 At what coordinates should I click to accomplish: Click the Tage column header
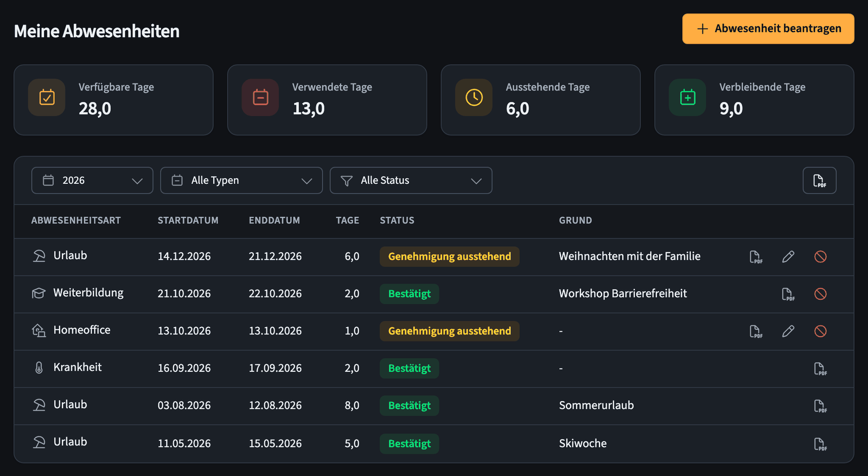tap(347, 221)
